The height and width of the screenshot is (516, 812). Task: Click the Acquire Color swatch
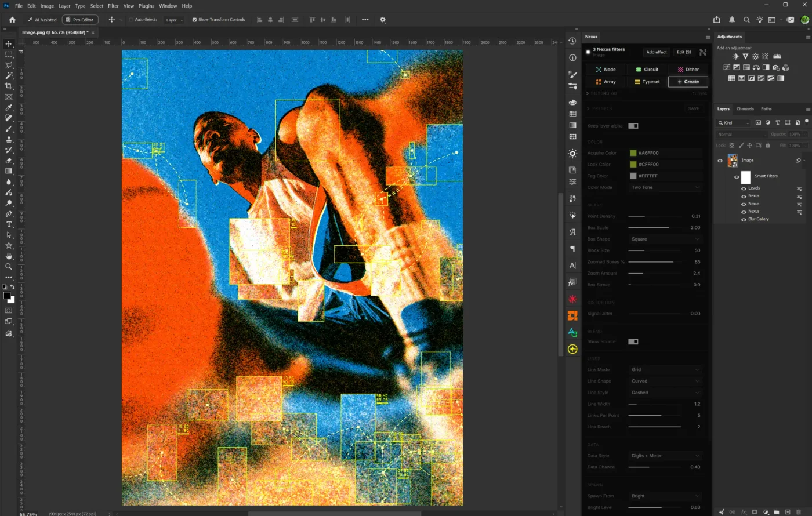pyautogui.click(x=633, y=153)
